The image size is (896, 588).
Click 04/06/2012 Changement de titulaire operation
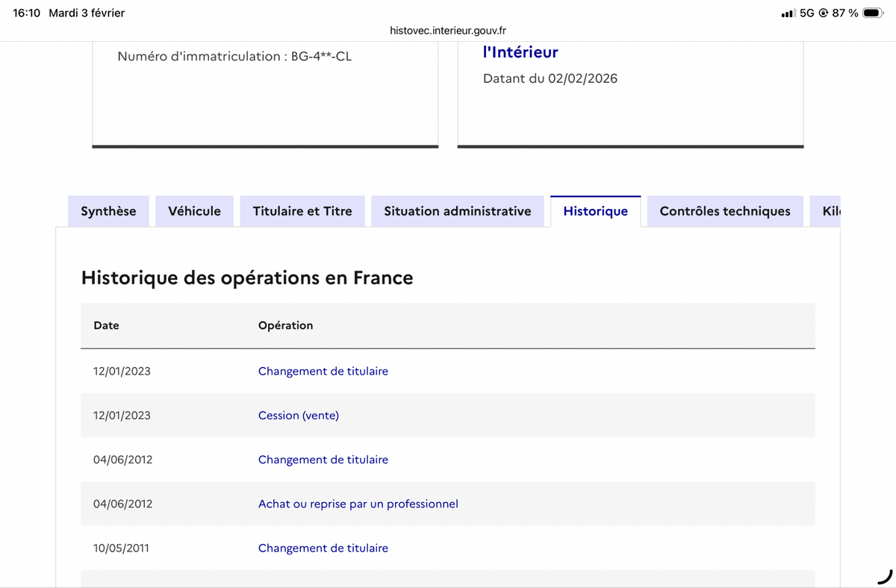pyautogui.click(x=323, y=460)
